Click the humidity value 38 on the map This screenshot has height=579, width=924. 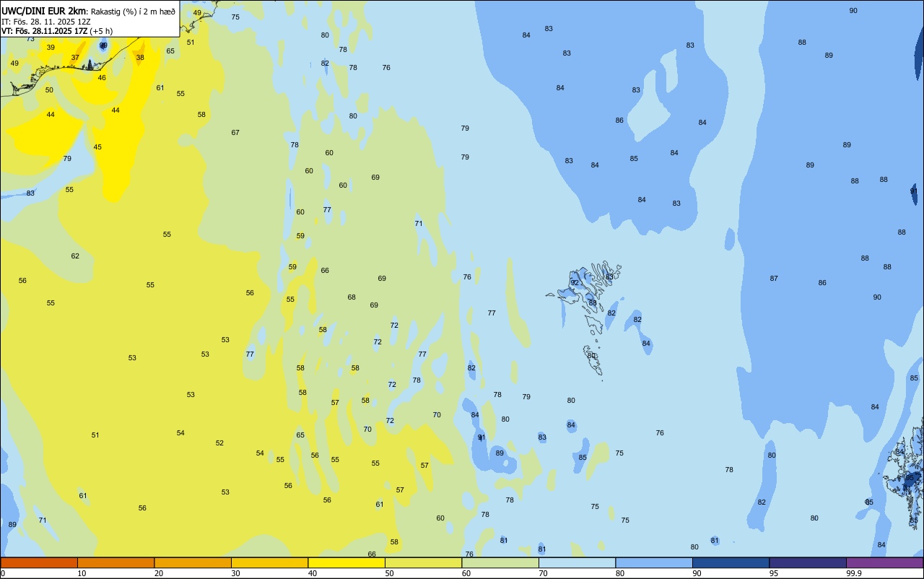(x=140, y=58)
